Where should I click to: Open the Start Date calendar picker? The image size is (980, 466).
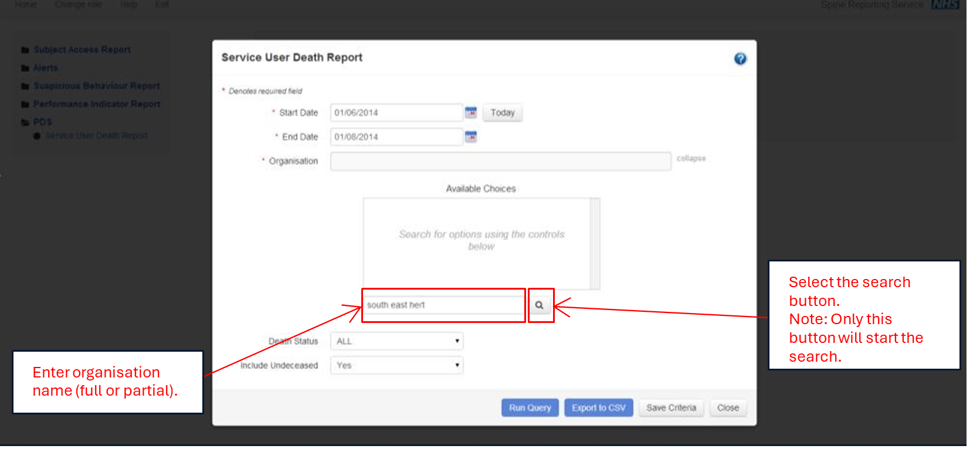(470, 112)
